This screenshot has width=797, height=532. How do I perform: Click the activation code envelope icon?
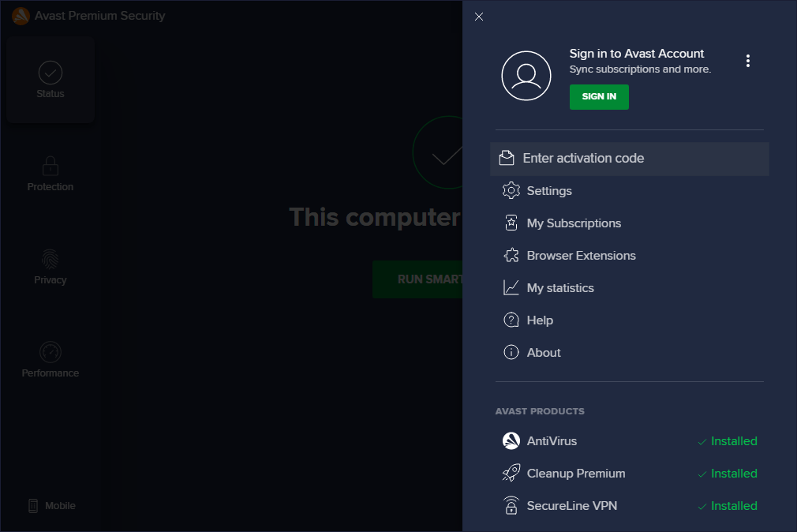pyautogui.click(x=507, y=158)
